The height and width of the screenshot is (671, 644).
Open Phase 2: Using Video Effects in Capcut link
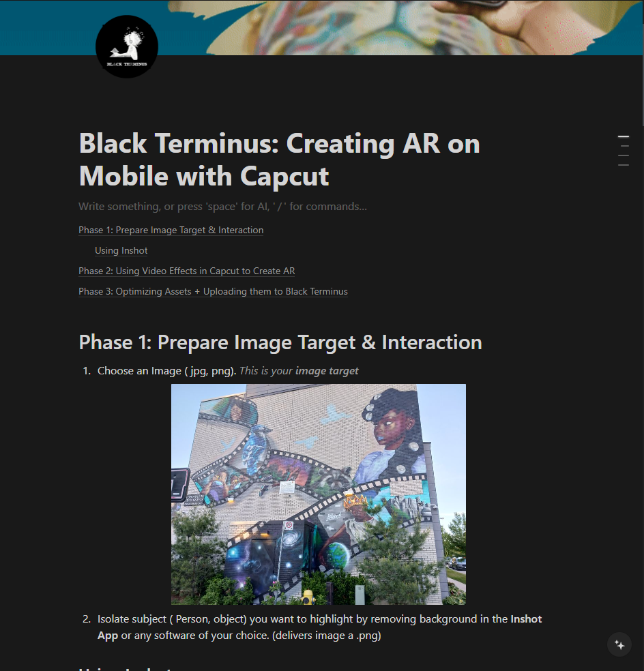[187, 271]
